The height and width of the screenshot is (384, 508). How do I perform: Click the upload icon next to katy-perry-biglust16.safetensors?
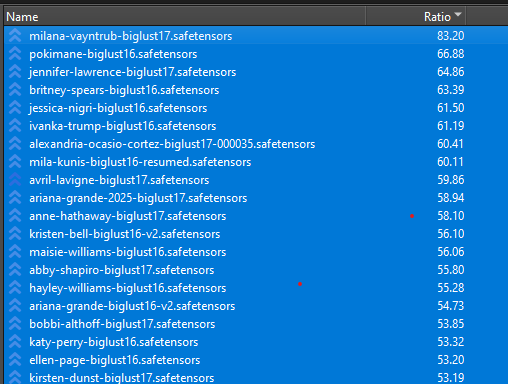[x=15, y=342]
